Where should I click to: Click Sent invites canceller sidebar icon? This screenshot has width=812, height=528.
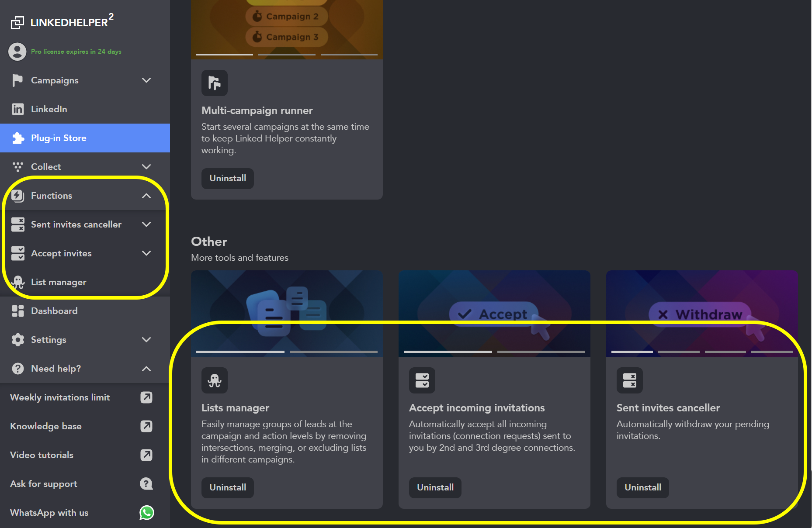pos(17,224)
